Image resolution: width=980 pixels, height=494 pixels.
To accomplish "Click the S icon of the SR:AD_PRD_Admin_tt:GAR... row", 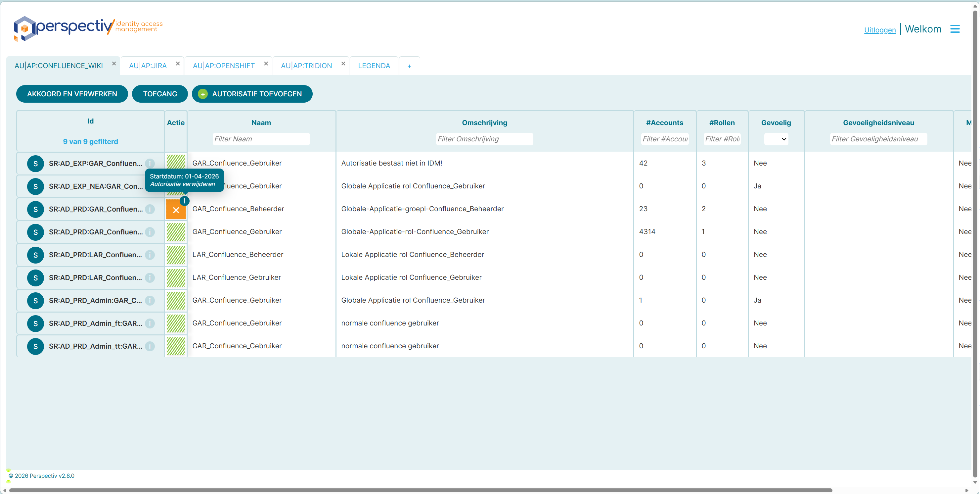I will coord(35,346).
